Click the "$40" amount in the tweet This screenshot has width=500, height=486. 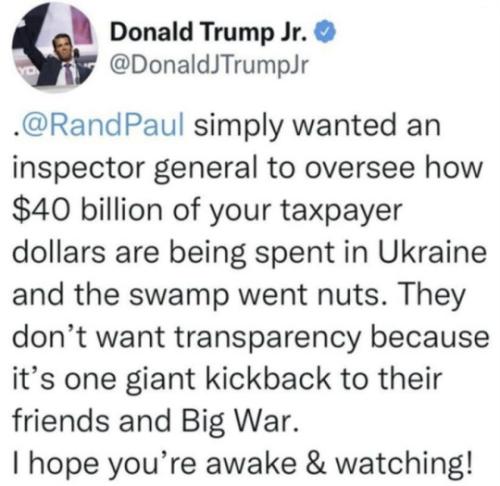(x=42, y=210)
